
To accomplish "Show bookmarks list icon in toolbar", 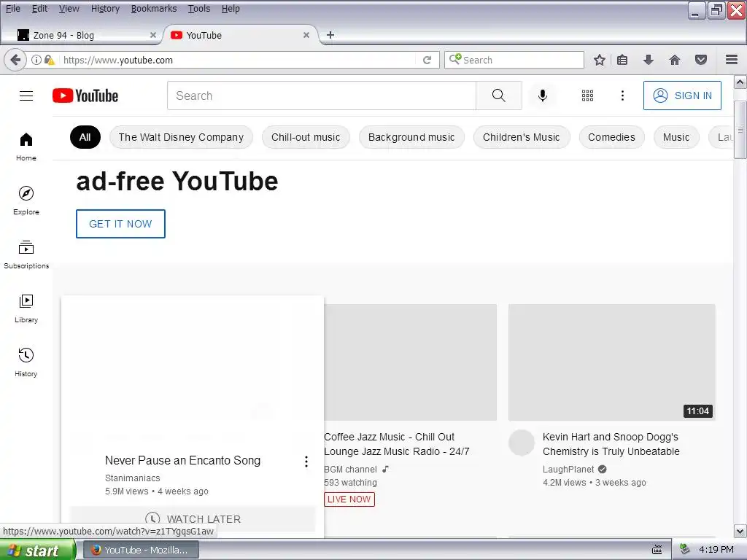I will tap(622, 60).
